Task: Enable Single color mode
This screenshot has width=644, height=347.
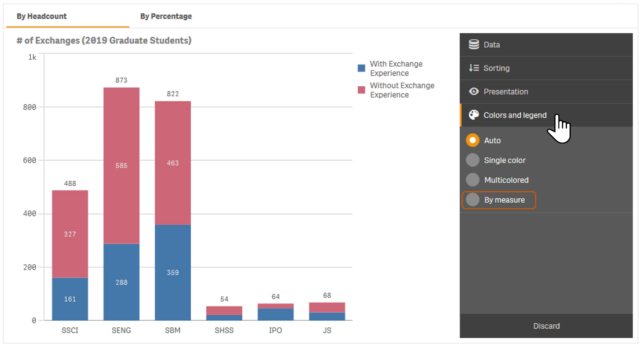Action: click(473, 160)
